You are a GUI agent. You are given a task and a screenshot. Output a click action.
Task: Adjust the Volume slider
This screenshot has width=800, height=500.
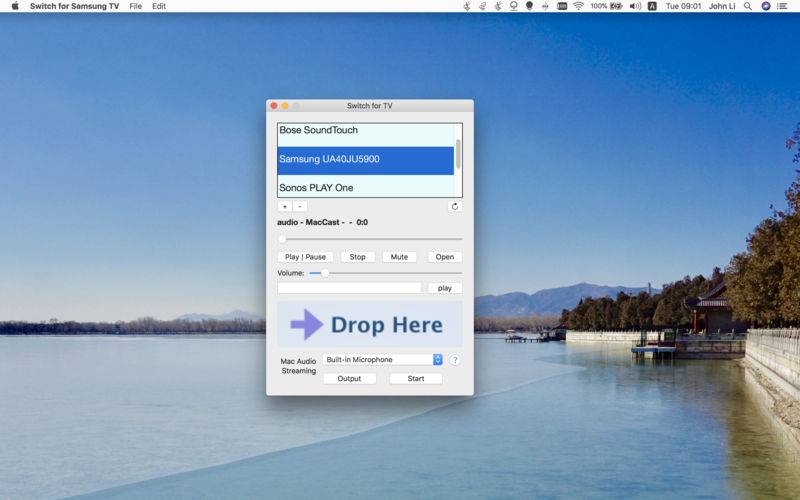pyautogui.click(x=385, y=273)
